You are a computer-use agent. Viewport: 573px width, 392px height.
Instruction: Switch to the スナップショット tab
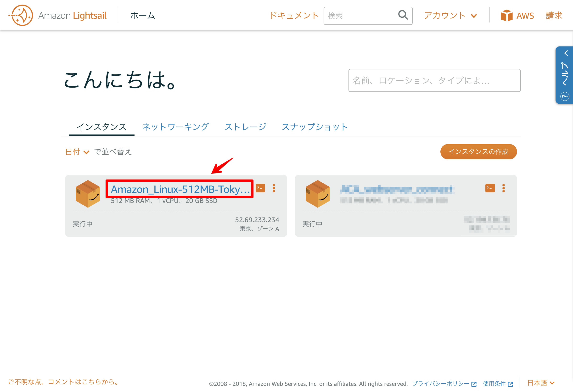tap(315, 127)
